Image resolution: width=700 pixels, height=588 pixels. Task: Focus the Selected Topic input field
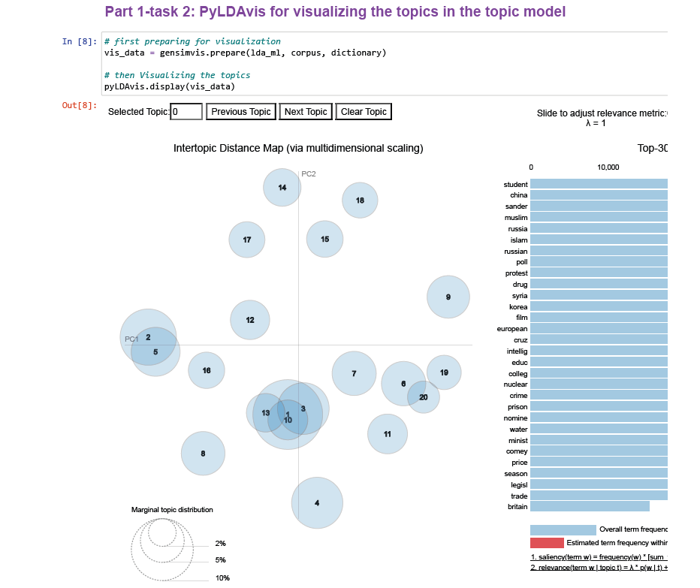[x=186, y=112]
